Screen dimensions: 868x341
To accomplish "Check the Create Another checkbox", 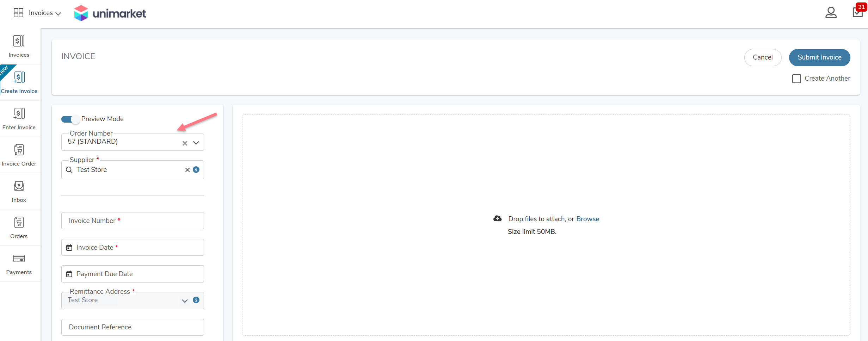I will coord(796,79).
